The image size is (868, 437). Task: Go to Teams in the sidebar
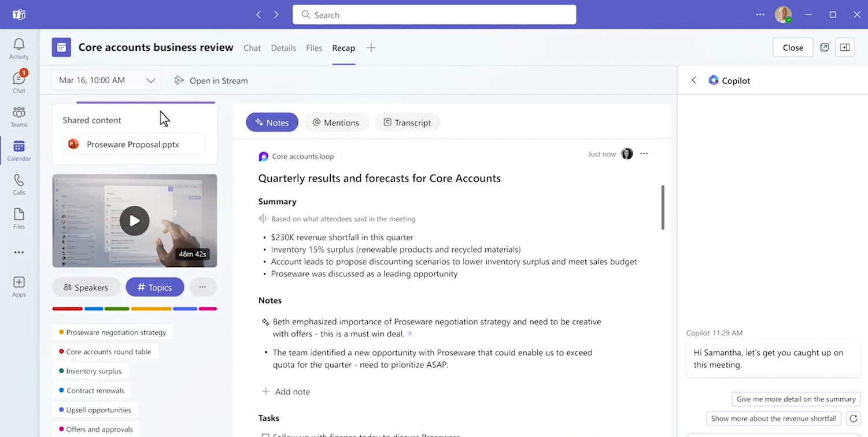19,116
